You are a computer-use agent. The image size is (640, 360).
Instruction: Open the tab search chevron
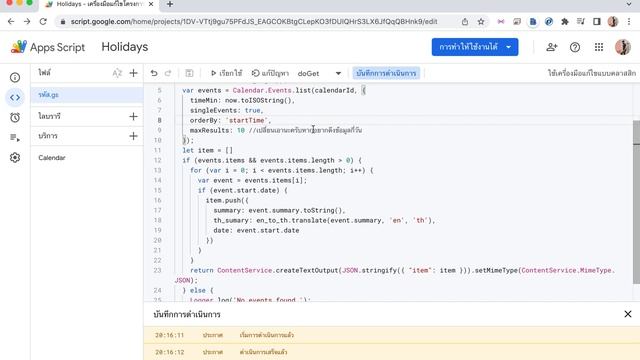[x=629, y=4]
